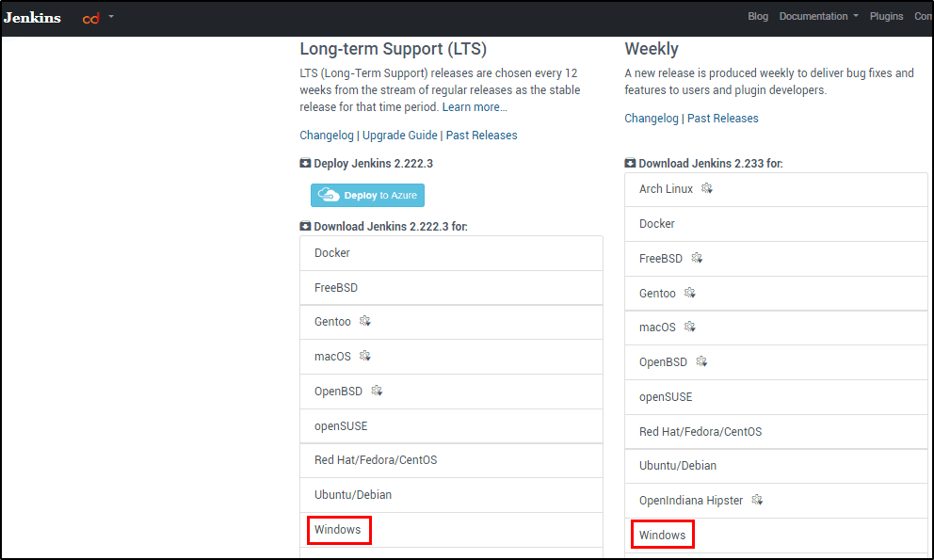
Task: Open the LTS Upgrade Guide link
Action: tap(399, 136)
